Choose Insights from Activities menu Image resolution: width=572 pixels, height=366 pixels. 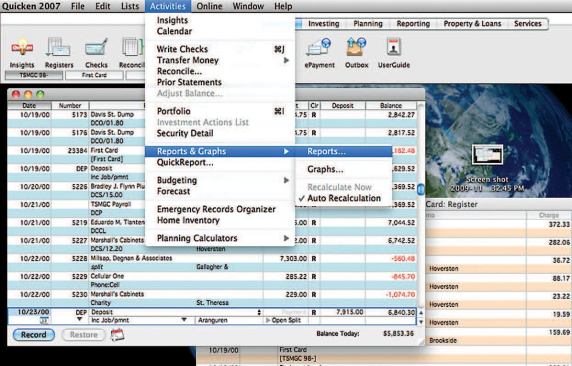coord(220,20)
